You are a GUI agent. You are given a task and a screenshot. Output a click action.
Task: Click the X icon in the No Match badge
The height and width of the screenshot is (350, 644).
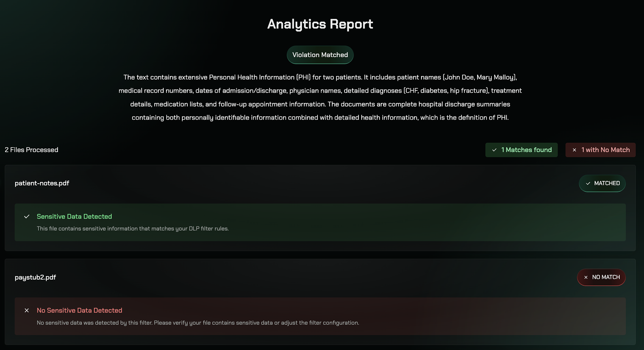(x=574, y=150)
